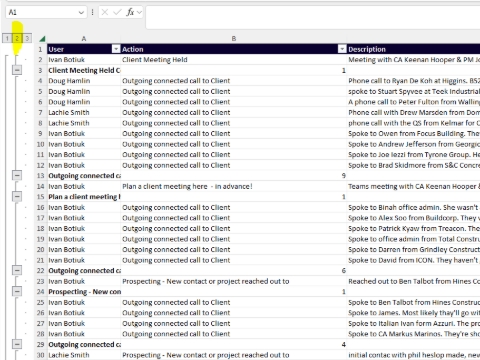
Task: Select row 2 header
Action: pos(40,60)
